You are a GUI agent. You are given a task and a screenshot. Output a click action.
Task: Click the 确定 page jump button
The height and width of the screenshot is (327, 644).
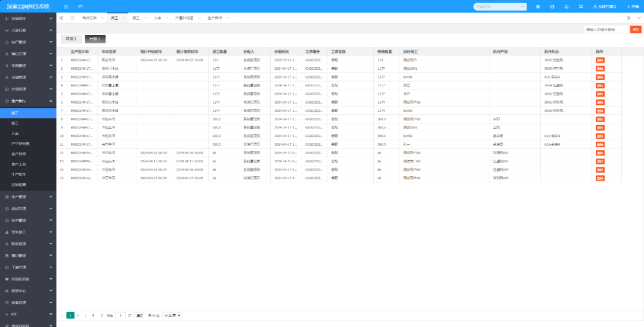click(140, 316)
